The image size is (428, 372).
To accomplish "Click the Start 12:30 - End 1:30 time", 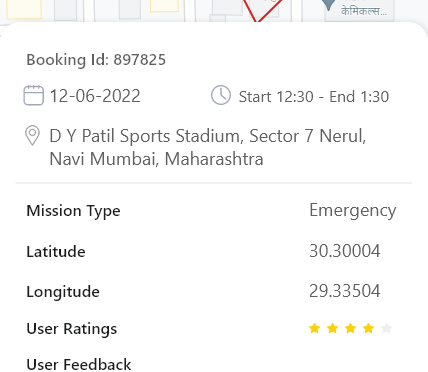I will click(x=314, y=97).
